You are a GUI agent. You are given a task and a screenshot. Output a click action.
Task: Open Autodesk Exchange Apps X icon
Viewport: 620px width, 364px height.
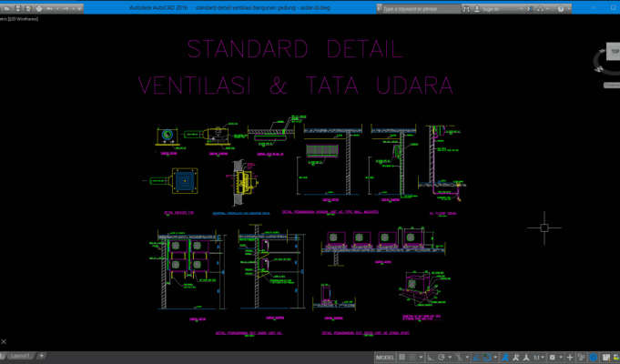tap(530, 9)
